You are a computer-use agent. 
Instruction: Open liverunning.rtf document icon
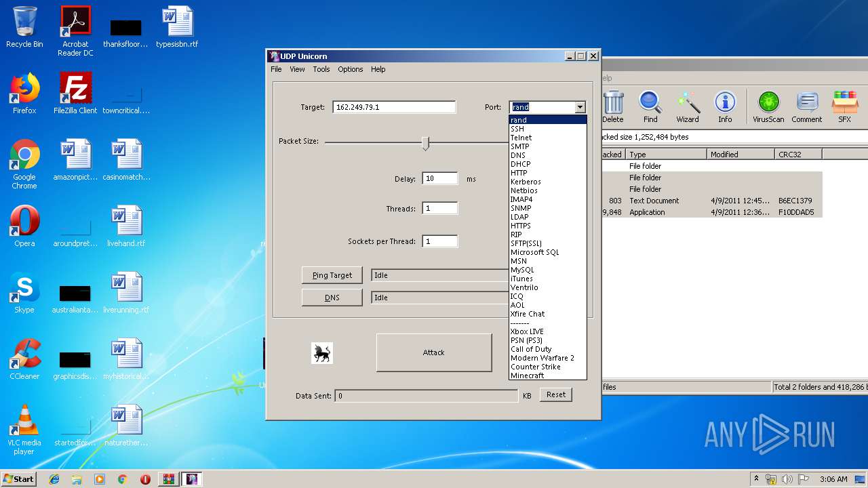[x=126, y=293]
